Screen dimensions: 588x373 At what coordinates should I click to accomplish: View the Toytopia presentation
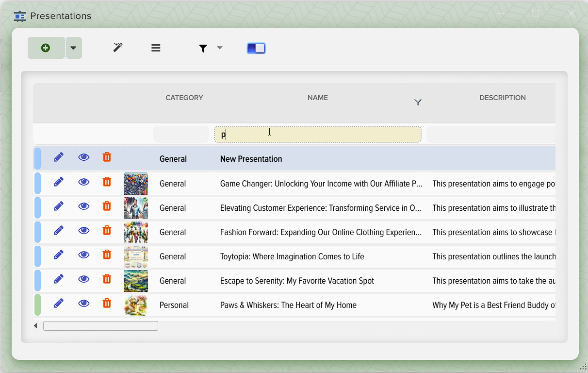pos(84,255)
